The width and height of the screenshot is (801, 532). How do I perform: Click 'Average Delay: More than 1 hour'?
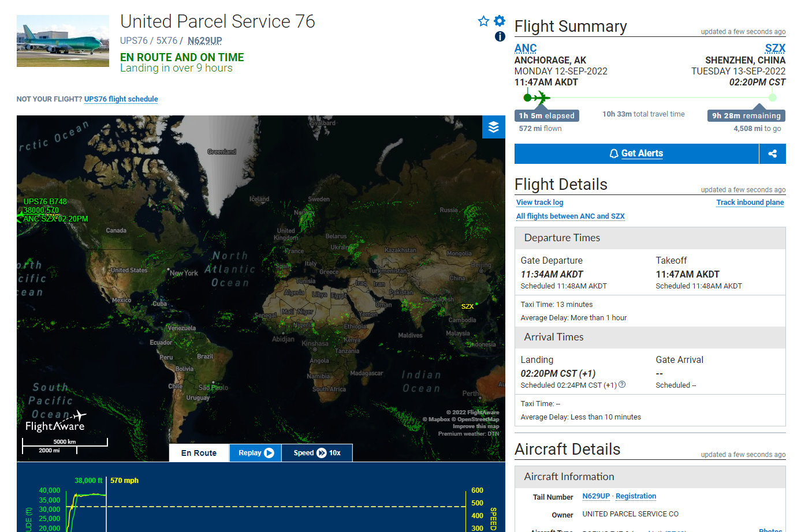[573, 318]
